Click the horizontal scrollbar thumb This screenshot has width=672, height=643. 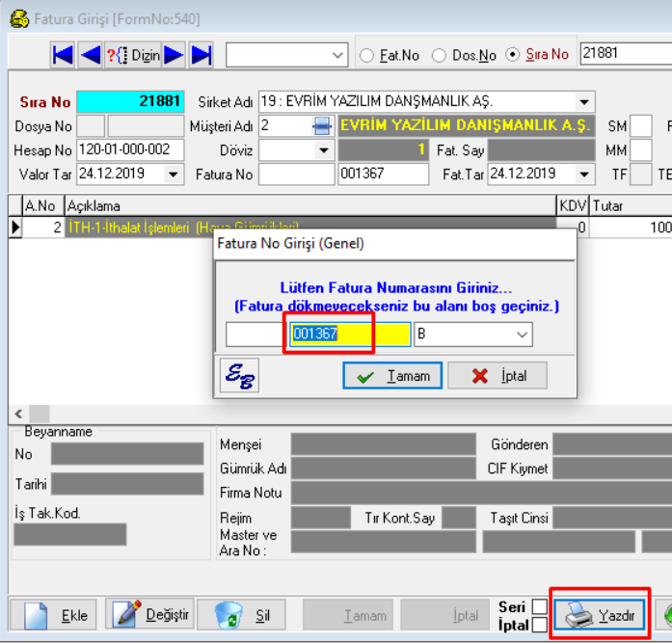pos(40,415)
